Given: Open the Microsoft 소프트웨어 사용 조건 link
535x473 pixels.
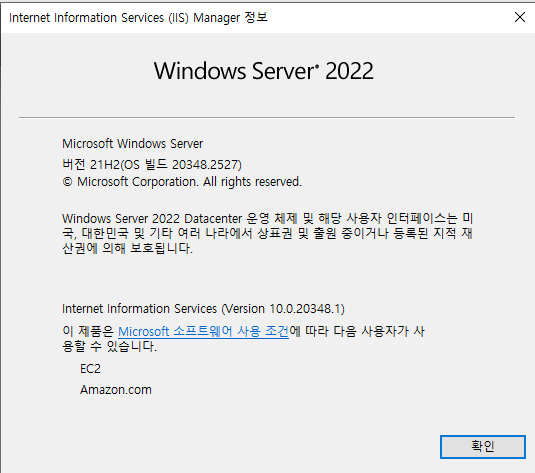Looking at the screenshot, I should (x=203, y=331).
